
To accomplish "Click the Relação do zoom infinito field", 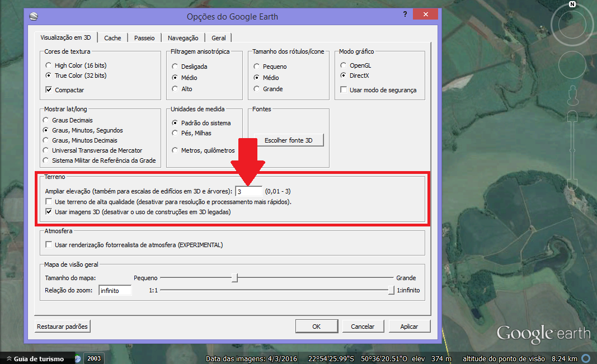I will pyautogui.click(x=115, y=290).
